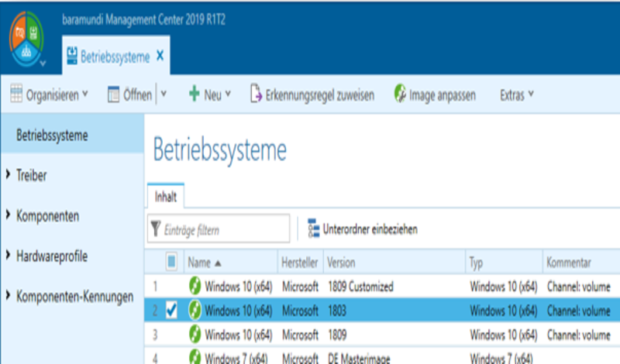Select the 1803 version cell
Image resolution: width=620 pixels, height=364 pixels.
(337, 311)
